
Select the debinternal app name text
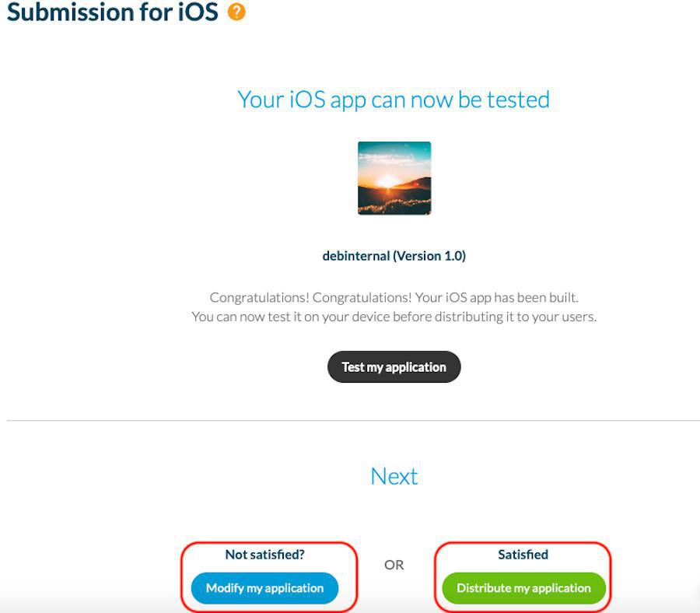coord(355,255)
